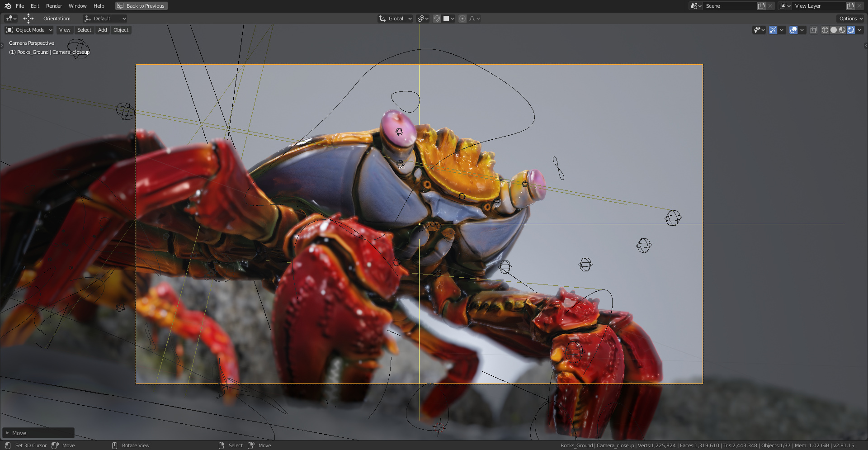Open the viewport Select menu
This screenshot has width=868, height=450.
[x=84, y=30]
